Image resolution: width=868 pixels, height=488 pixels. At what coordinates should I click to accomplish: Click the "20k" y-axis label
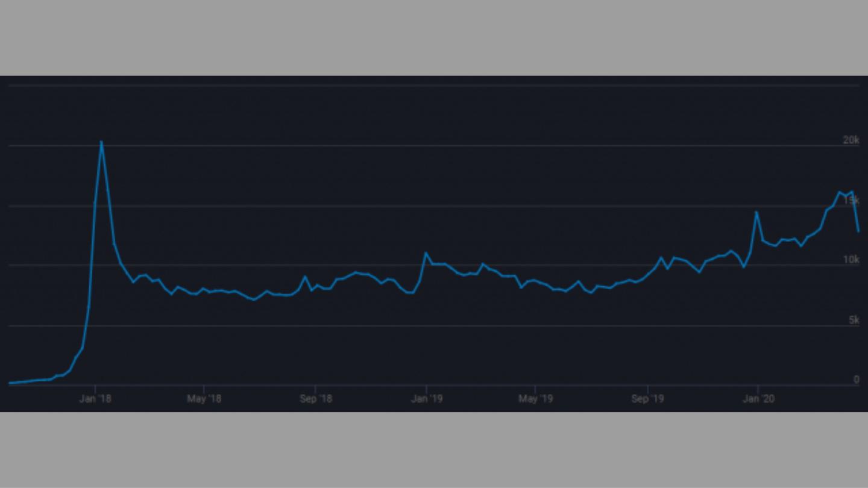pyautogui.click(x=851, y=140)
